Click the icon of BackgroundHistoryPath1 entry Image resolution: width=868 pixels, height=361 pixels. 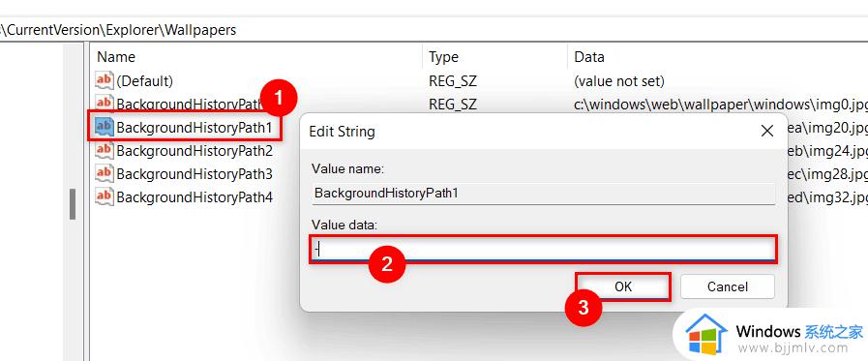pyautogui.click(x=105, y=127)
